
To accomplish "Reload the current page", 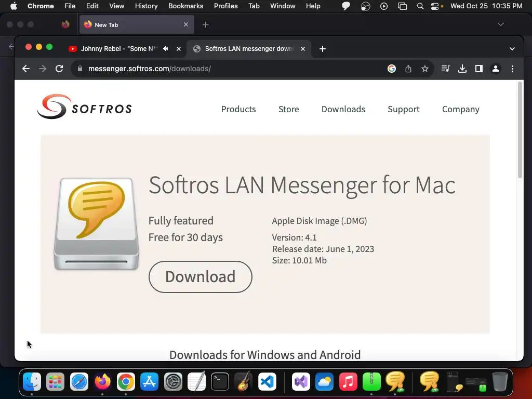I will [59, 69].
